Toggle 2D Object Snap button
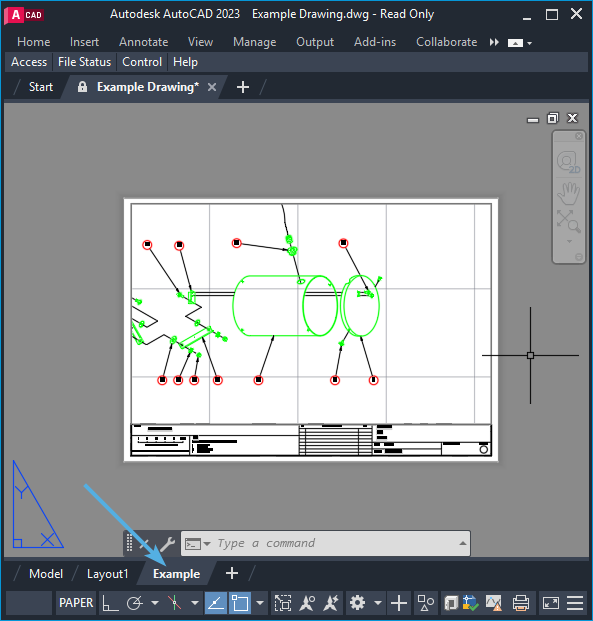Image resolution: width=593 pixels, height=621 pixels. [x=240, y=603]
